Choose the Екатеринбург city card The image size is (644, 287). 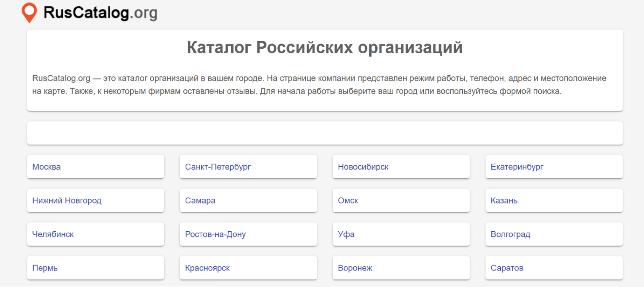[x=554, y=167]
